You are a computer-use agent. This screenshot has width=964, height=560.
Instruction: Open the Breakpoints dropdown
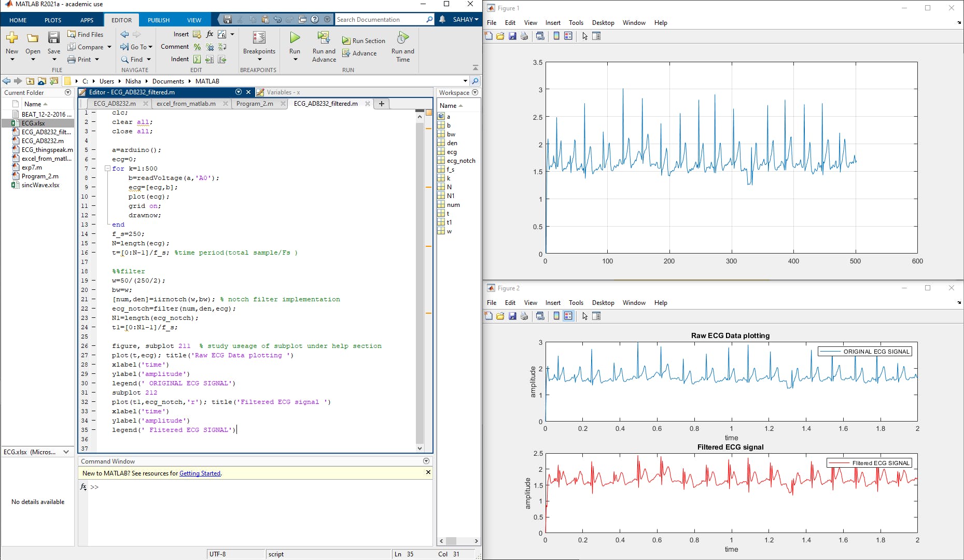click(259, 60)
